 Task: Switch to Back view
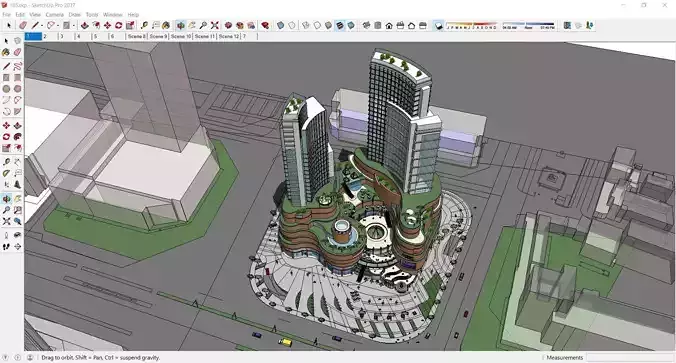(x=411, y=25)
